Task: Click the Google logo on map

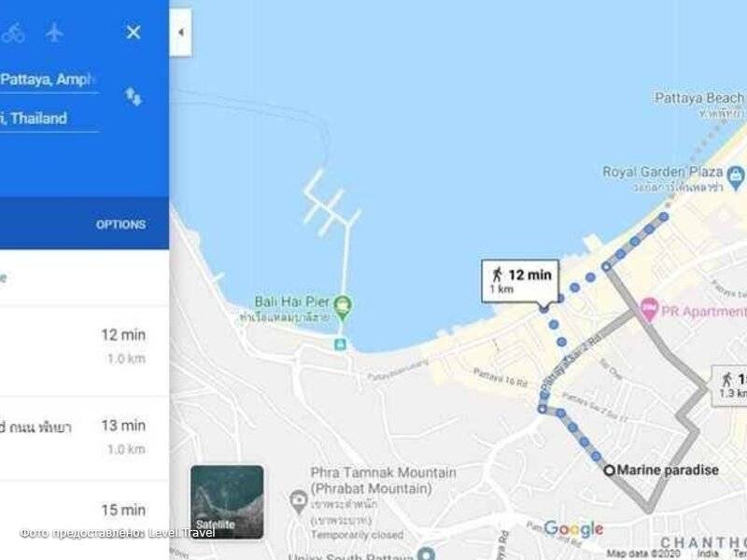Action: tap(573, 528)
